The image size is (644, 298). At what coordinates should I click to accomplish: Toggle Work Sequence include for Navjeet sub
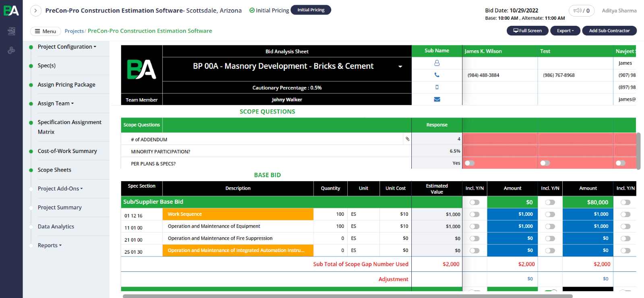(x=625, y=214)
